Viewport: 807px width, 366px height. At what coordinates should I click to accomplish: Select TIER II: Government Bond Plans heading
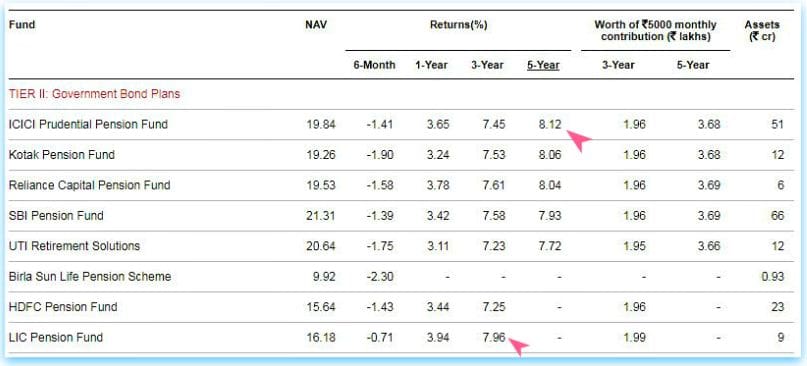[94, 94]
